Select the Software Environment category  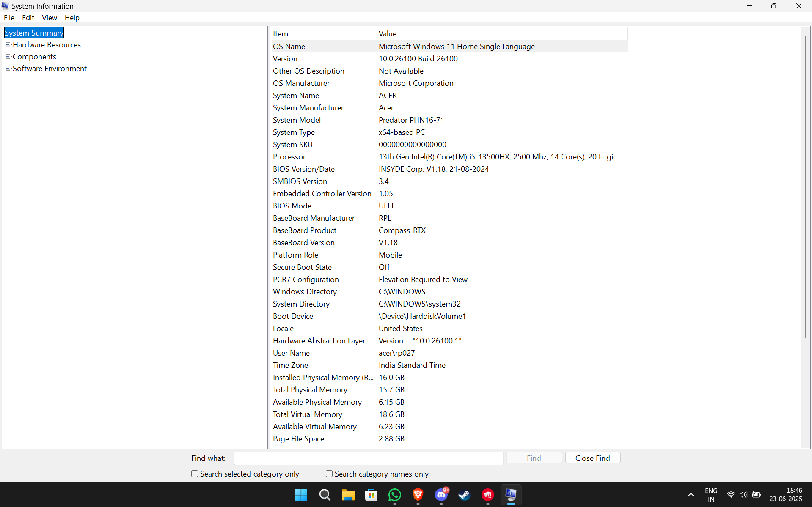pos(50,68)
